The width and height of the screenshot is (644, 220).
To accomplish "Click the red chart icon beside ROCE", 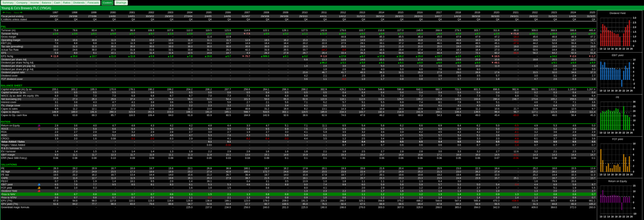I will pos(39,128).
